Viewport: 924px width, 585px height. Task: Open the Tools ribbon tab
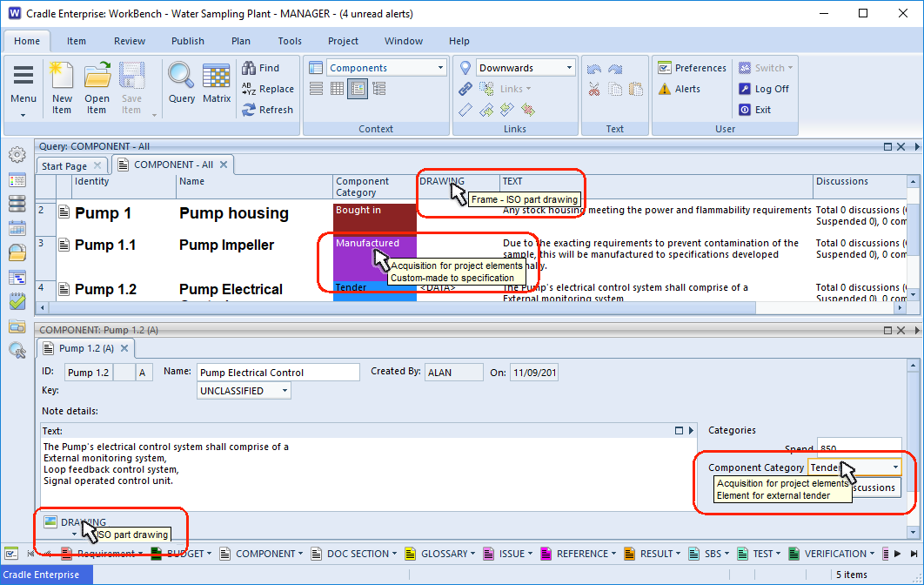pyautogui.click(x=290, y=41)
